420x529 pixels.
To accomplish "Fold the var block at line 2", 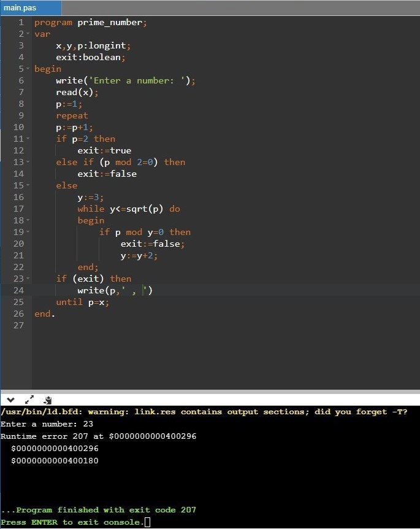I will [29, 34].
